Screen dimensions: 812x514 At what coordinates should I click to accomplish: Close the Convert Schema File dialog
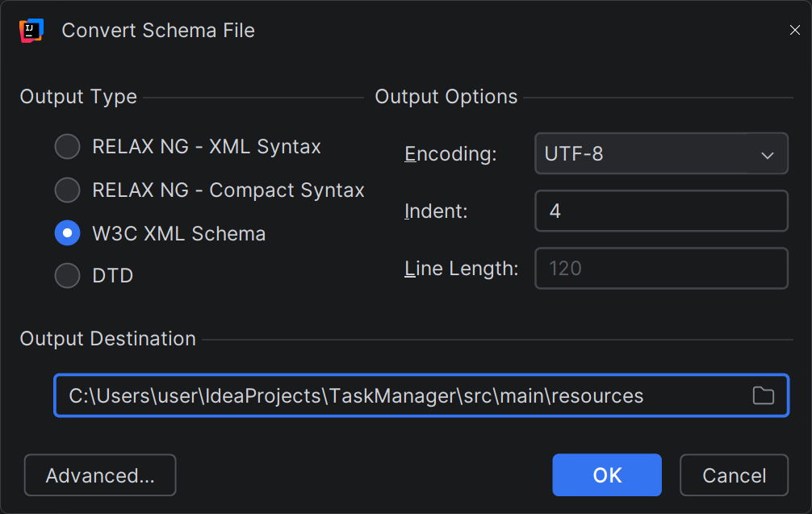click(x=794, y=31)
